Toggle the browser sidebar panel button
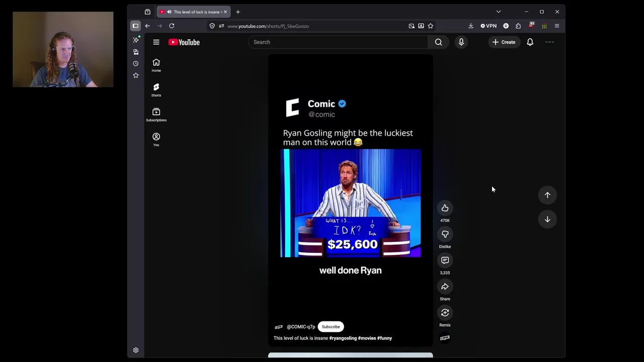The height and width of the screenshot is (362, 644). click(135, 26)
